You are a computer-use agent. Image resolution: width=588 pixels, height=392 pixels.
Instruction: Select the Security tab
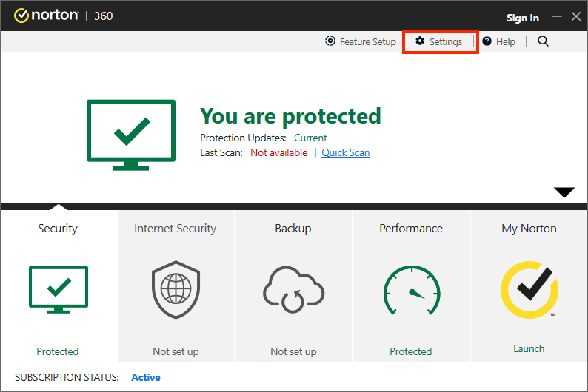58,229
